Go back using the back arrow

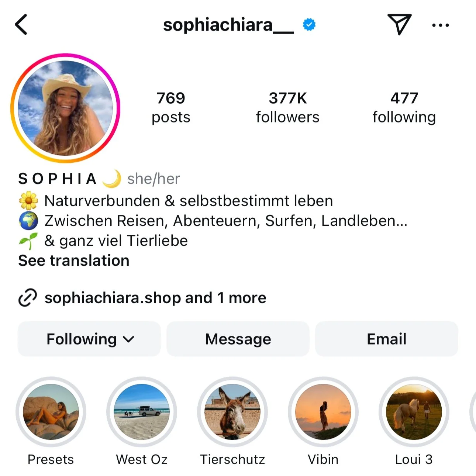click(x=21, y=24)
